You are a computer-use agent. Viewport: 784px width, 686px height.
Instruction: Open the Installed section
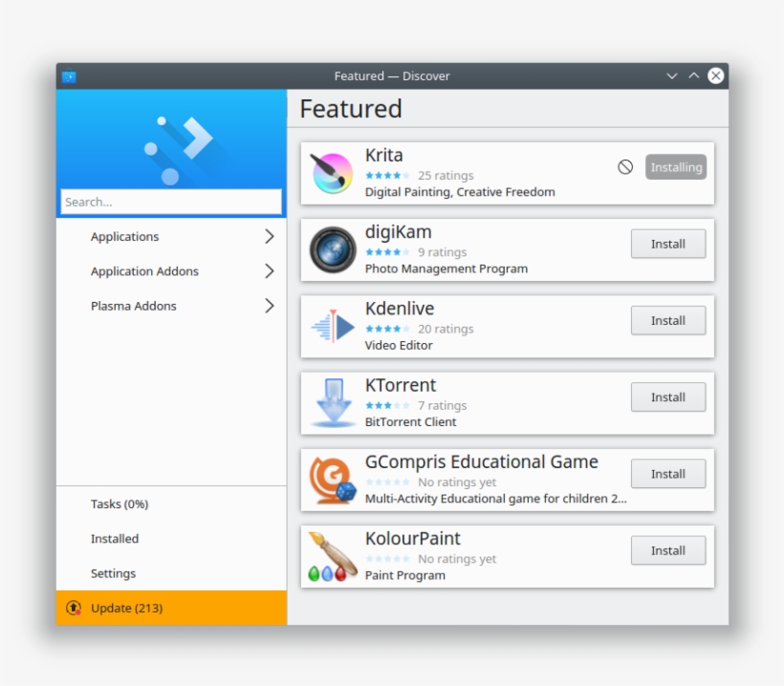coord(115,539)
